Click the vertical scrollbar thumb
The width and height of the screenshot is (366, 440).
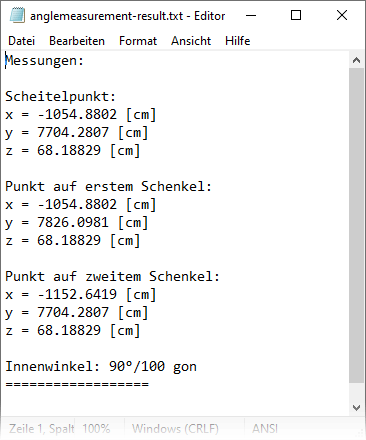click(356, 225)
